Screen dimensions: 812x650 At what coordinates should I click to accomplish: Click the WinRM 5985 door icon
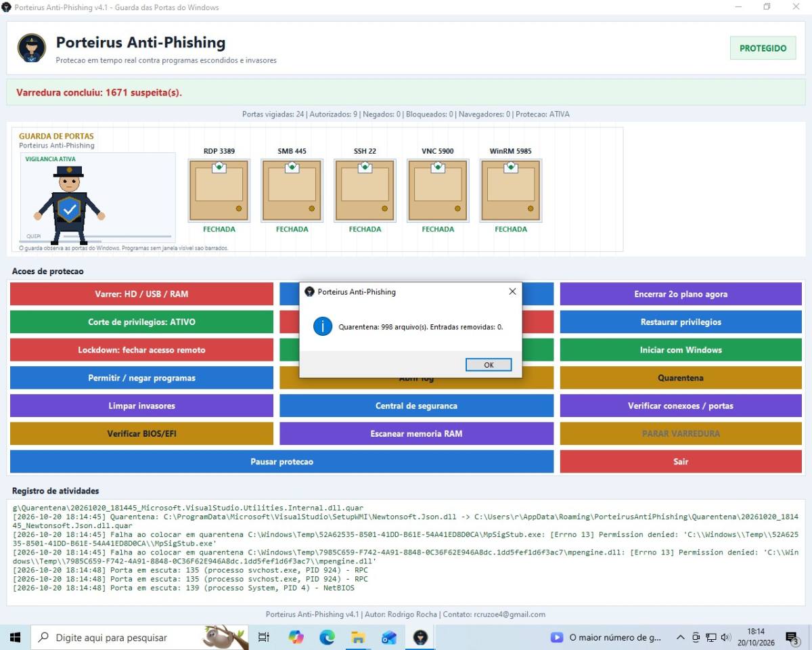tap(511, 191)
